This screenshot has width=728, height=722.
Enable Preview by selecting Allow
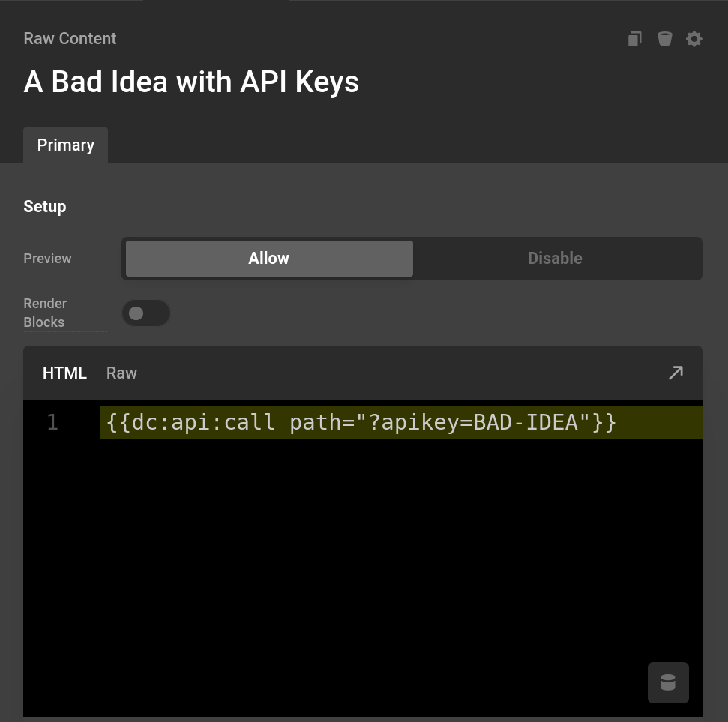point(268,258)
